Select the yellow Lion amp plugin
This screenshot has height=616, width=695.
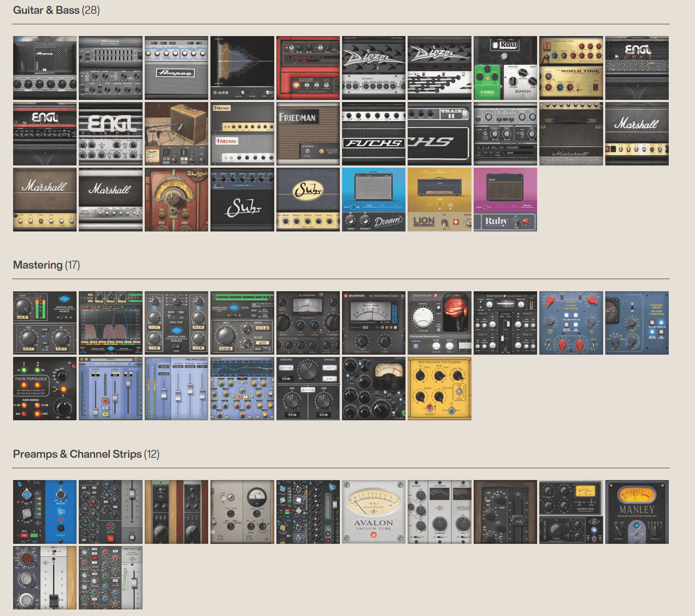pyautogui.click(x=439, y=199)
